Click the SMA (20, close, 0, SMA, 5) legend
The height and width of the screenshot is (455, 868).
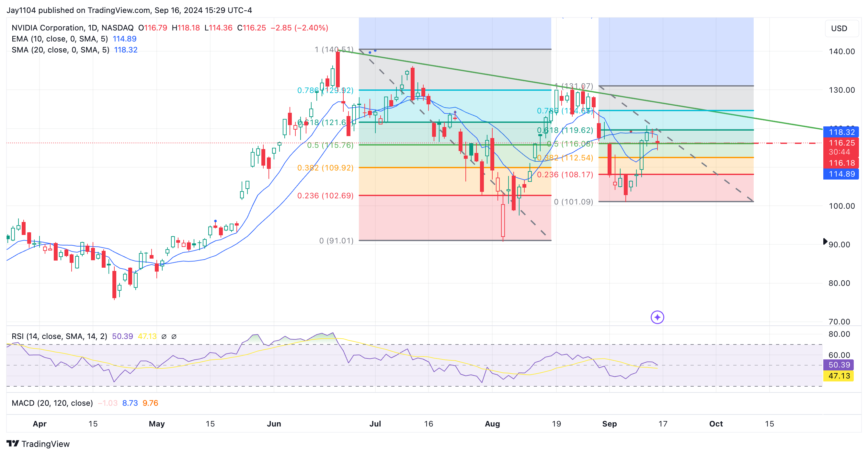(60, 50)
